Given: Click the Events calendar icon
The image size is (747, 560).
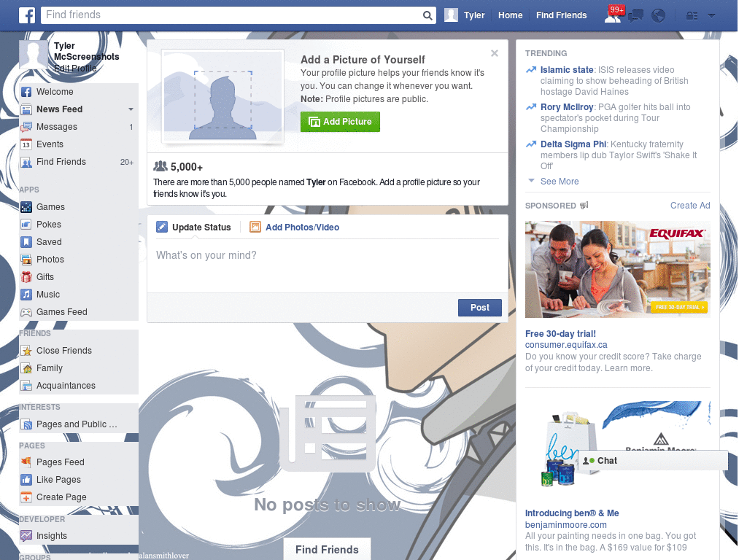Looking at the screenshot, I should pyautogui.click(x=26, y=144).
